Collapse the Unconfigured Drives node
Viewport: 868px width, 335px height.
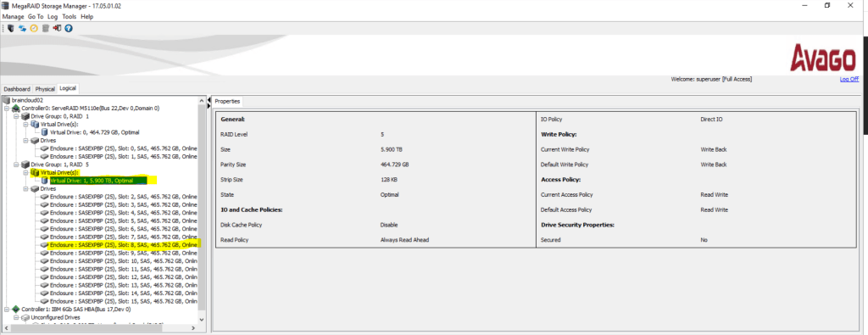coord(15,318)
